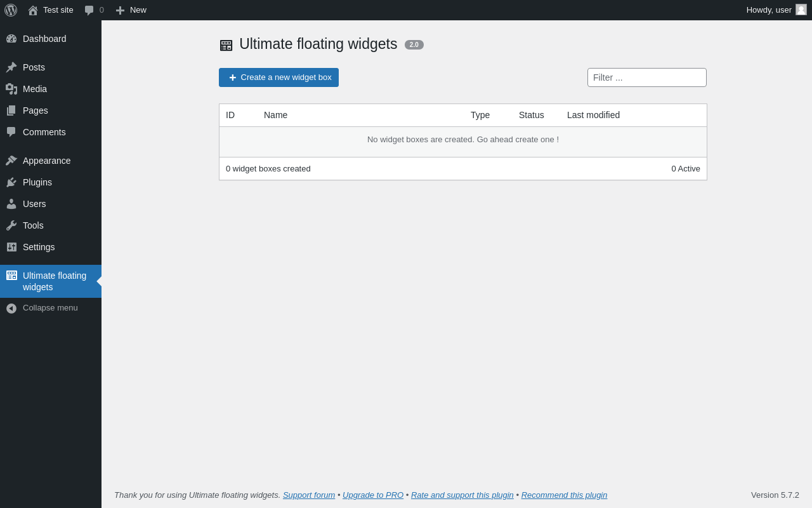Open Plugins via the plug icon
The width and height of the screenshot is (812, 508).
tap(11, 182)
